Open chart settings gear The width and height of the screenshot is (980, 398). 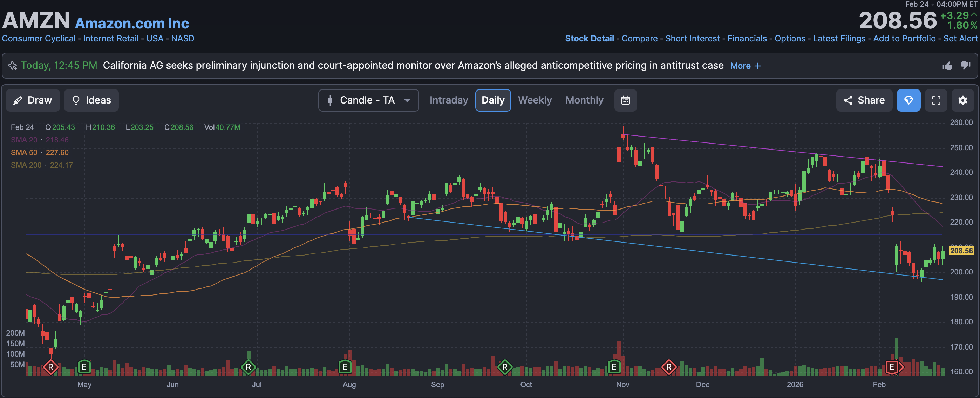pos(962,100)
